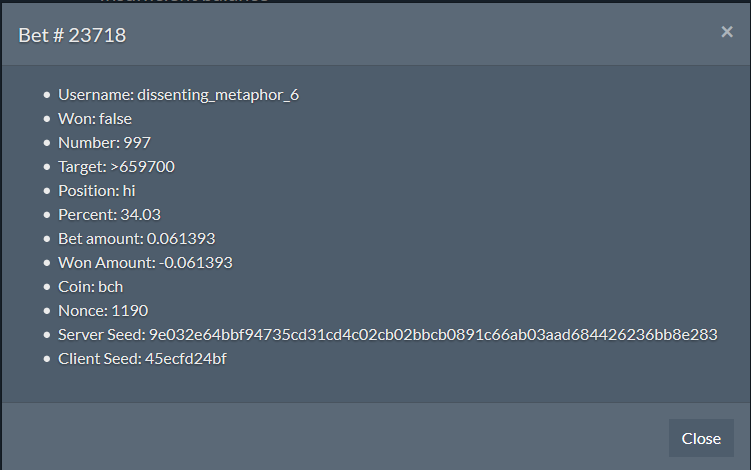Click the Server Seed label
The height and width of the screenshot is (470, 751).
pos(102,334)
